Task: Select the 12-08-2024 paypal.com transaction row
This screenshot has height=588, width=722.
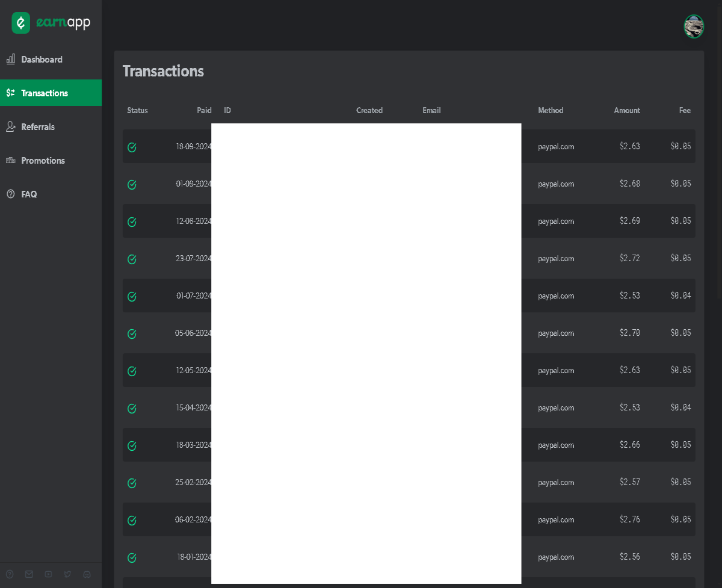Action: pyautogui.click(x=409, y=221)
